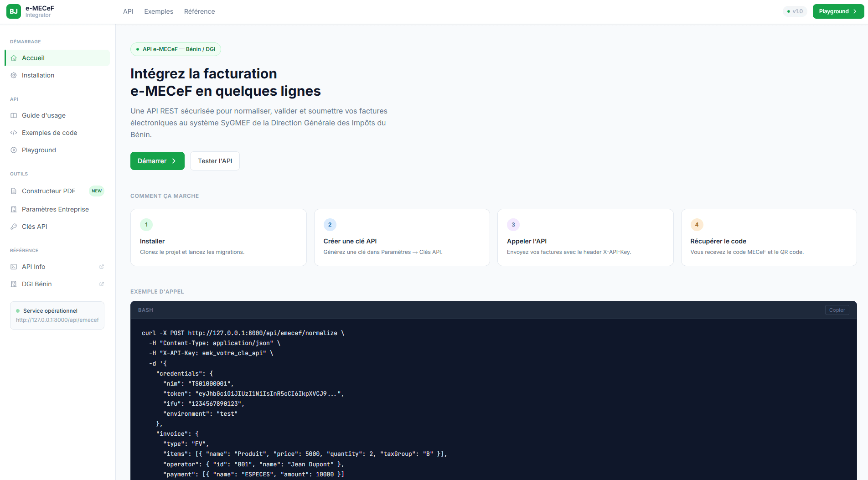Open Constructeur PDF in the sidebar

pyautogui.click(x=57, y=191)
